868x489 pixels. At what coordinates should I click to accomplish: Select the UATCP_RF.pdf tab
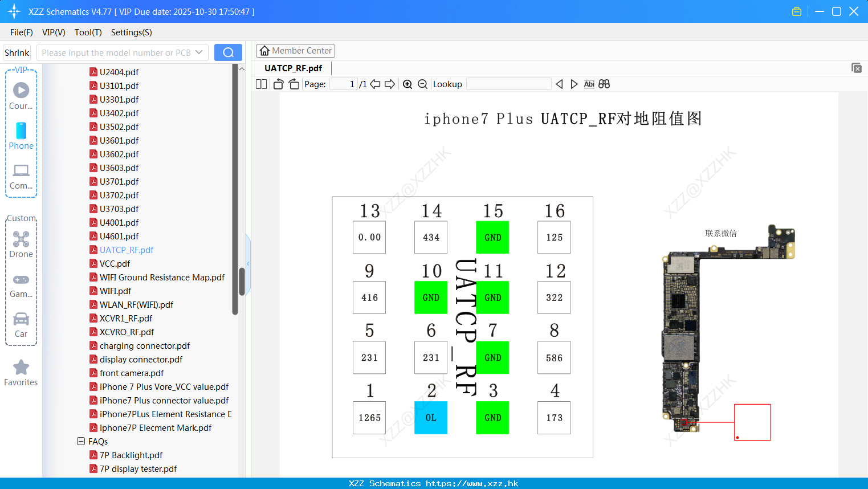point(293,68)
